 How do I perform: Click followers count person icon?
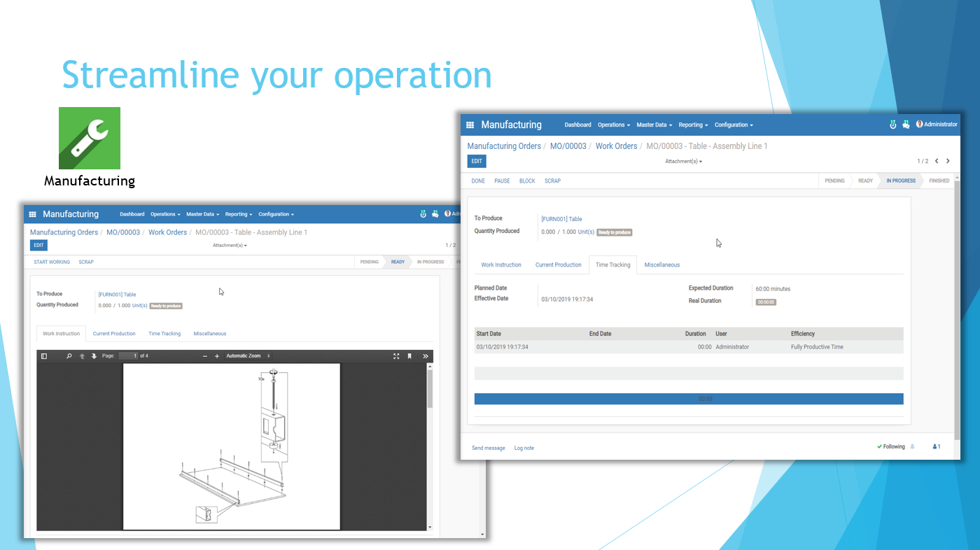(x=937, y=446)
